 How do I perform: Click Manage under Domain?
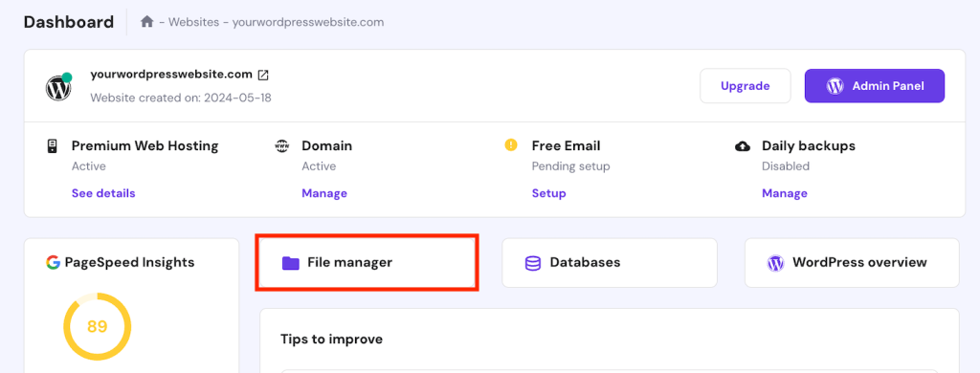coord(324,193)
